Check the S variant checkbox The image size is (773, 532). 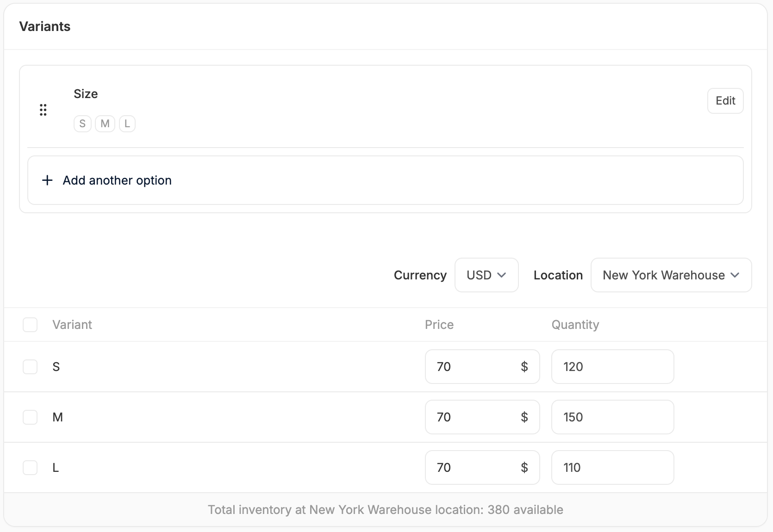click(x=30, y=367)
